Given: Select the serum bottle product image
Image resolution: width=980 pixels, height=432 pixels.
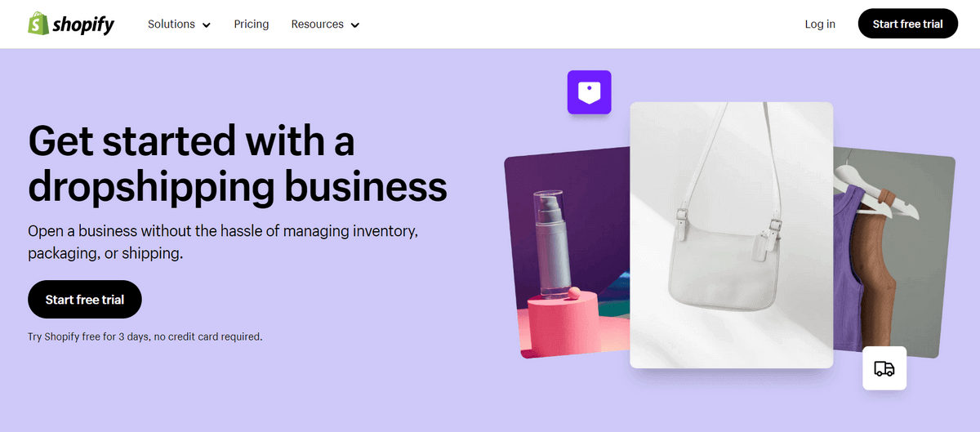Looking at the screenshot, I should pyautogui.click(x=567, y=253).
